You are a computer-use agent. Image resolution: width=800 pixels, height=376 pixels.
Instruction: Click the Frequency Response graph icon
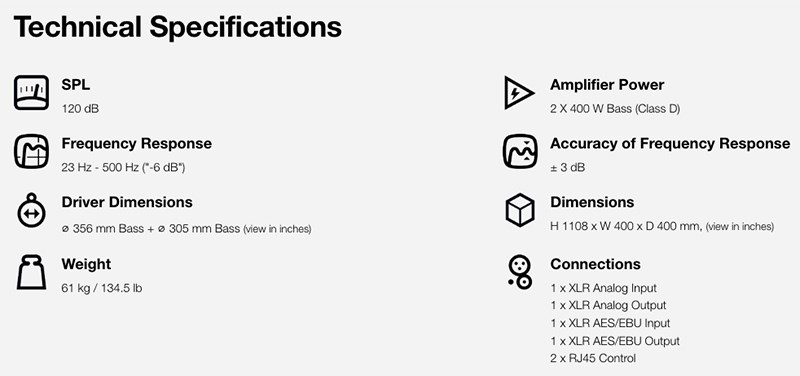31,152
